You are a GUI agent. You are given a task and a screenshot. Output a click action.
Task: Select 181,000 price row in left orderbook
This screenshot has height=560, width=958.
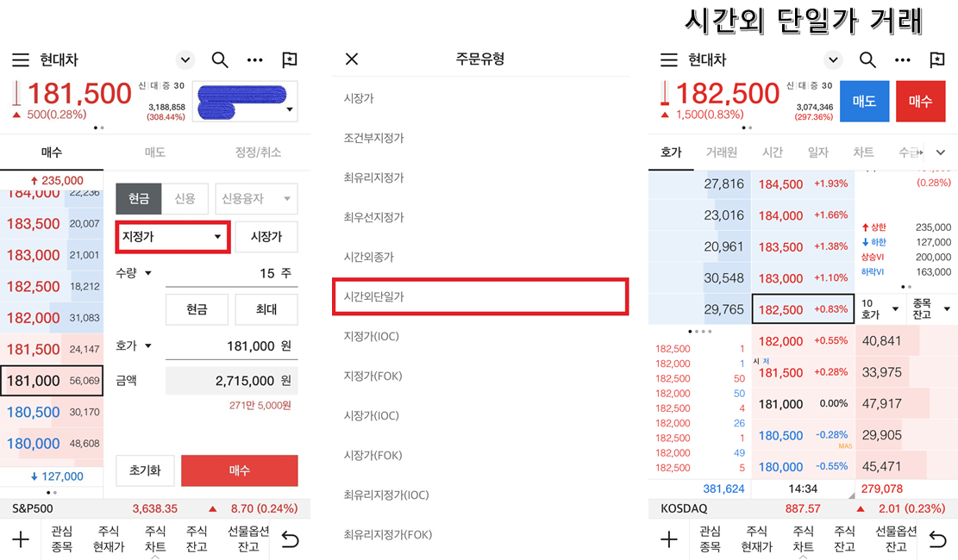coord(52,381)
